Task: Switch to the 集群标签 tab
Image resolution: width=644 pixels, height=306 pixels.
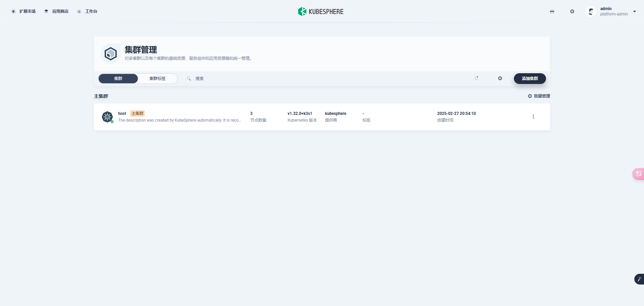Action: [x=157, y=79]
